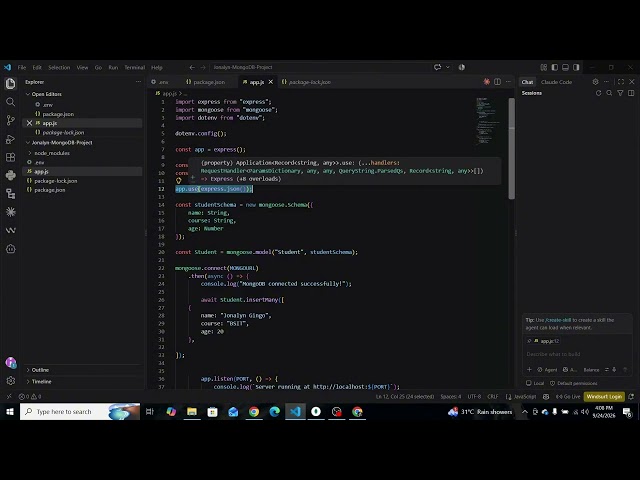The image size is (640, 480).
Task: Open the chat settings gear icon
Action: (x=596, y=82)
